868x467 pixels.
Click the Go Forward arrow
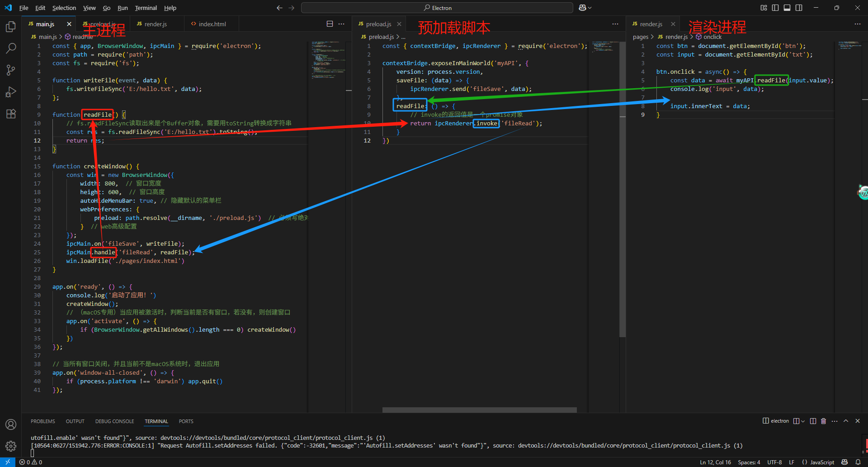tap(291, 8)
